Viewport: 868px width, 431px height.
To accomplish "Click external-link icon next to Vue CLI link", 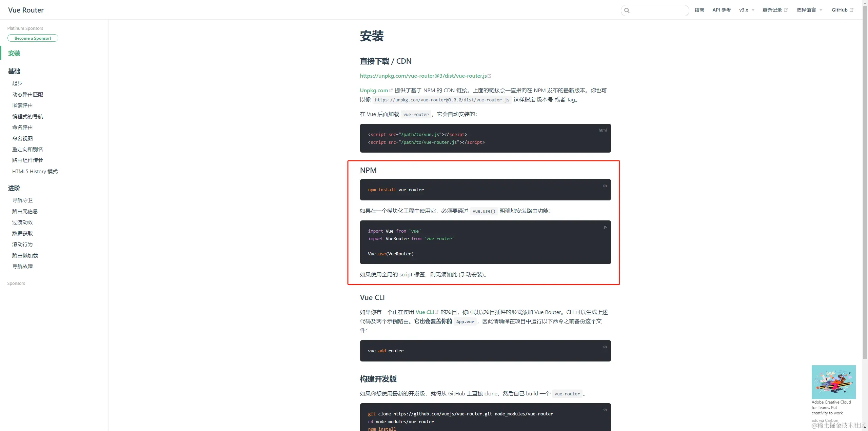I will pyautogui.click(x=437, y=312).
